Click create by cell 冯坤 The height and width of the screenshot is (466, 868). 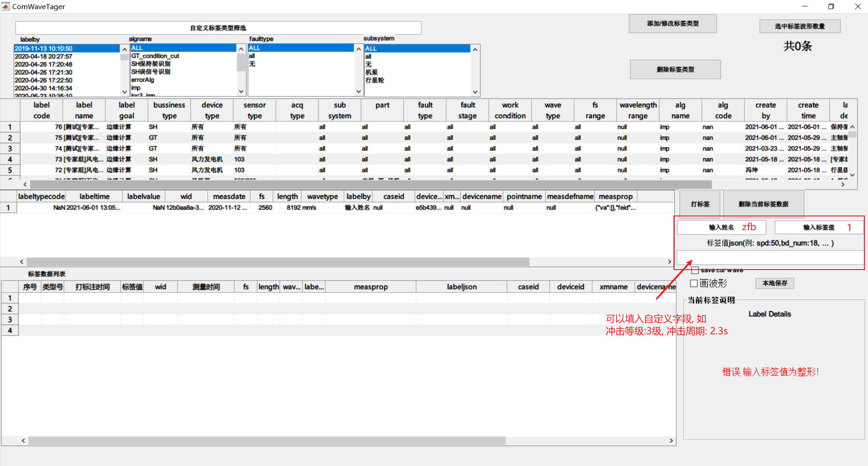765,170
